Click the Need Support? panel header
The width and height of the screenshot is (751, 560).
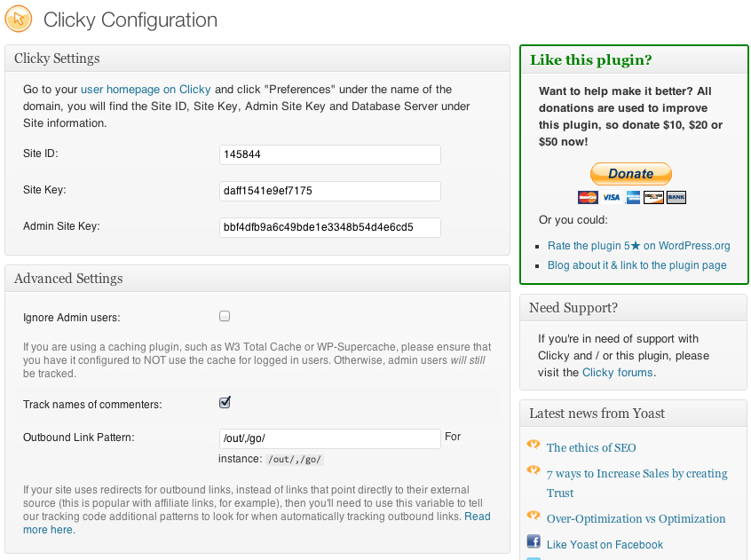[x=633, y=308]
